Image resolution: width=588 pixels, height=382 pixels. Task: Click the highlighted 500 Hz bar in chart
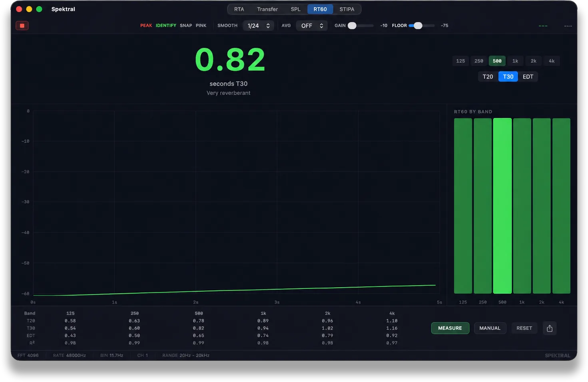point(502,206)
